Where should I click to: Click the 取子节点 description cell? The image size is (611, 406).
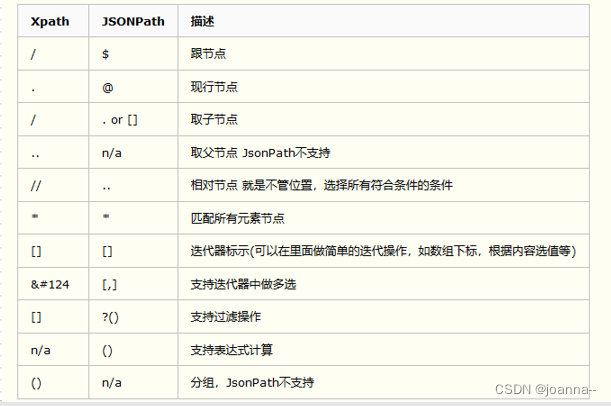(383, 120)
